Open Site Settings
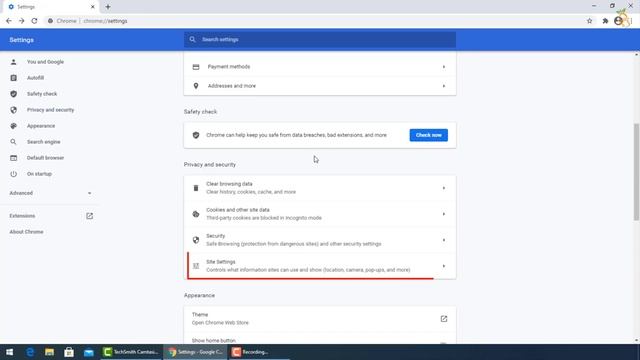This screenshot has height=360, width=640. (x=320, y=266)
